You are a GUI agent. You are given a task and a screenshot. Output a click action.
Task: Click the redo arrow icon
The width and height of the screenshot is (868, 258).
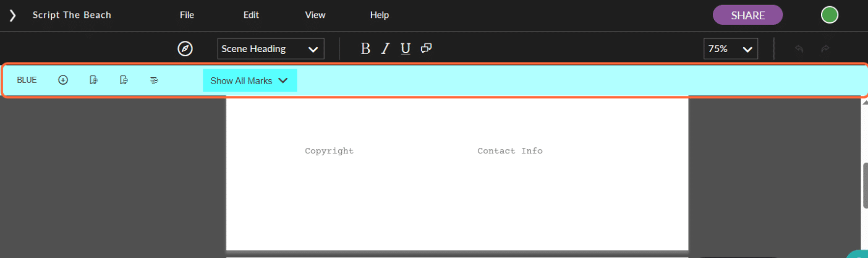click(825, 49)
